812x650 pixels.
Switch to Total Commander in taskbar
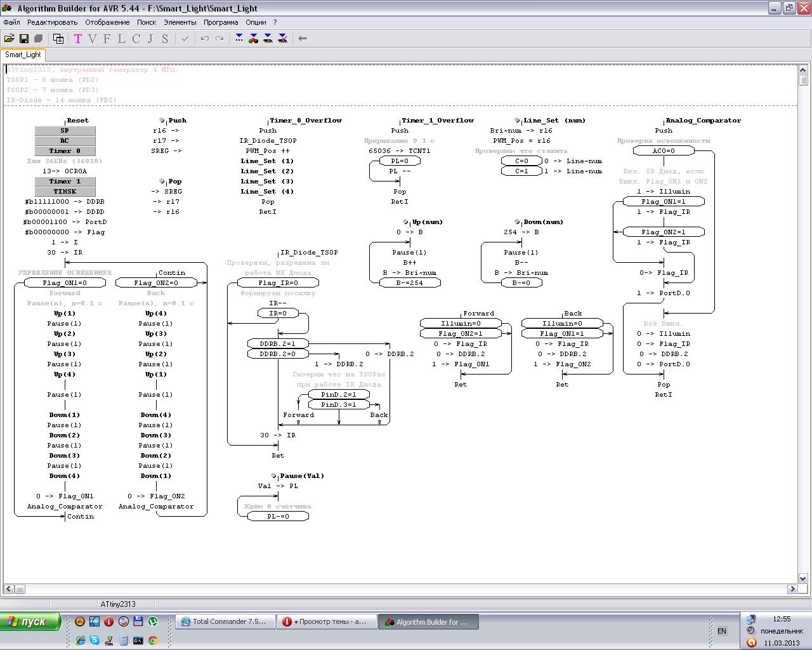click(225, 622)
